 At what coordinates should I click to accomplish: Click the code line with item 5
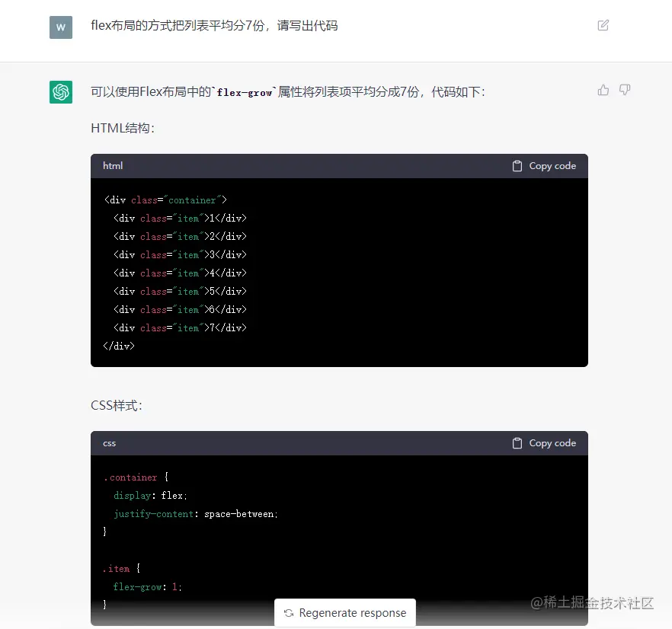180,292
